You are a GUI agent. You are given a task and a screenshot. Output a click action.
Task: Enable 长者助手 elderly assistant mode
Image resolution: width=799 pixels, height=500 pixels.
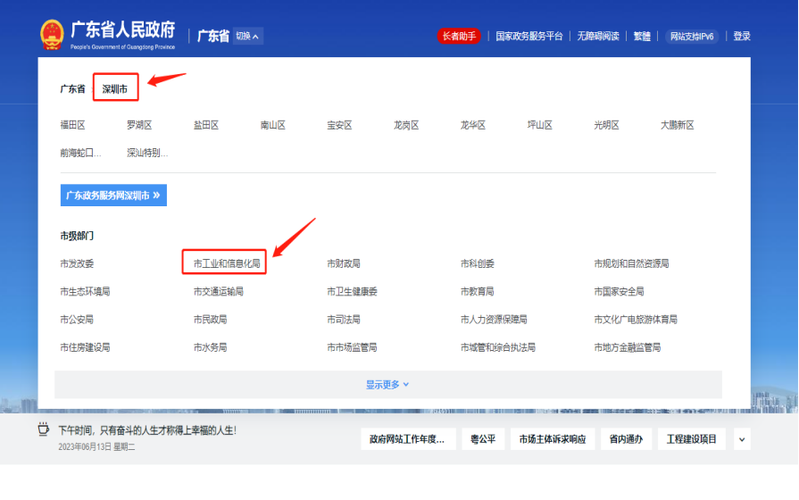coord(460,36)
